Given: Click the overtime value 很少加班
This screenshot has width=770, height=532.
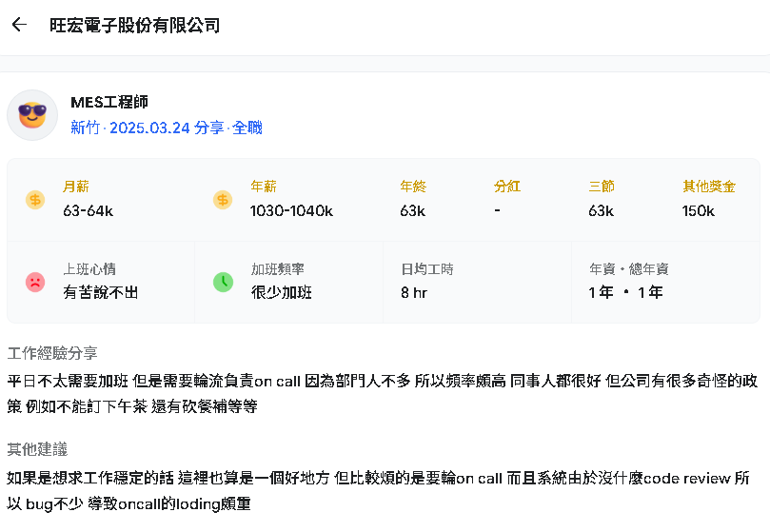Looking at the screenshot, I should pos(282,292).
